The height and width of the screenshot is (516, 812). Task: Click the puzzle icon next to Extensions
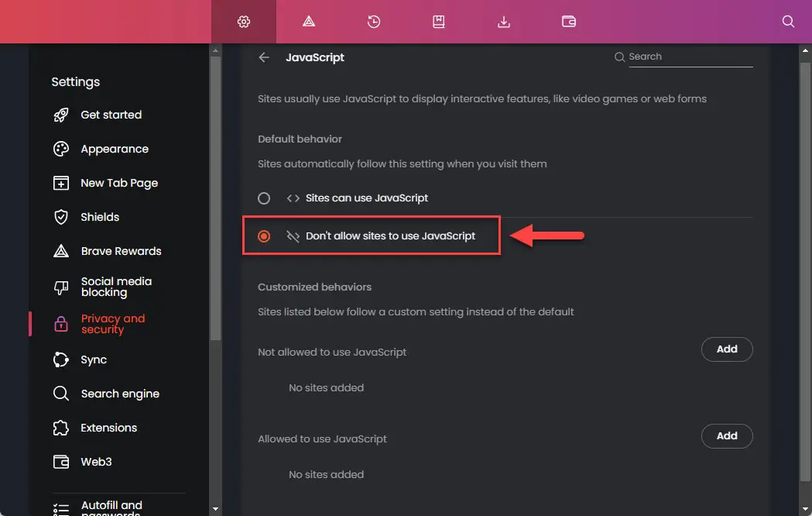click(x=61, y=428)
